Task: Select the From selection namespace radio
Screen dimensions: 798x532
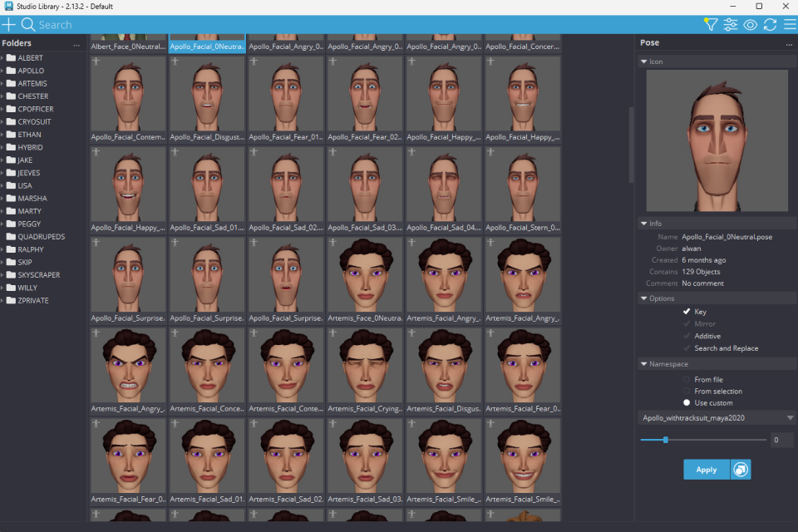Action: [687, 391]
